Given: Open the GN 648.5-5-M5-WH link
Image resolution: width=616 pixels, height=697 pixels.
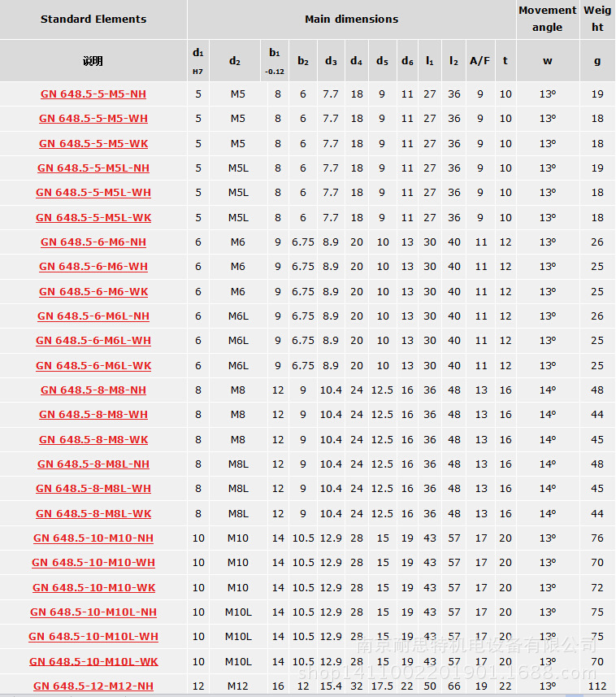Looking at the screenshot, I should (x=93, y=118).
